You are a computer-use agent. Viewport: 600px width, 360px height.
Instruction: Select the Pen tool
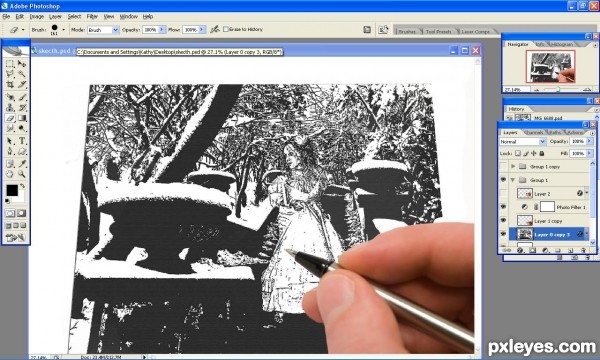coord(10,151)
